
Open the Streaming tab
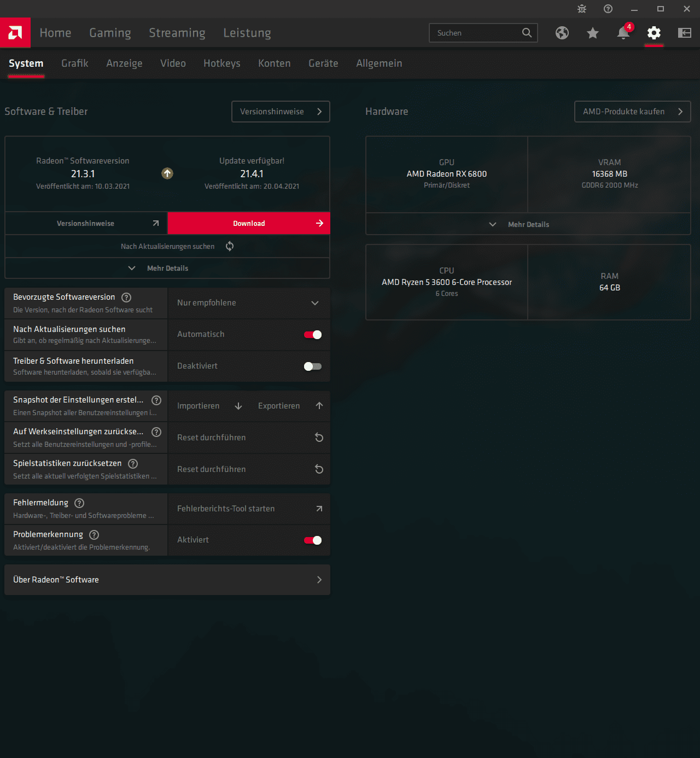177,33
